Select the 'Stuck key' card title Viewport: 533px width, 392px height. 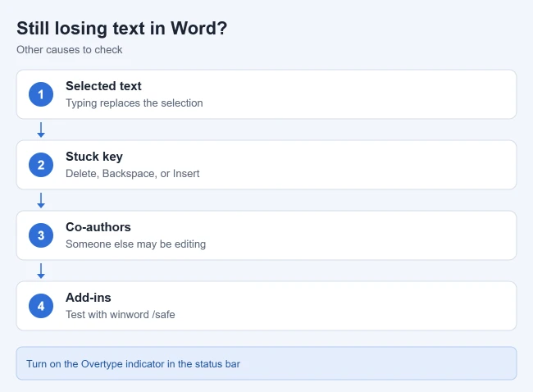tap(94, 157)
